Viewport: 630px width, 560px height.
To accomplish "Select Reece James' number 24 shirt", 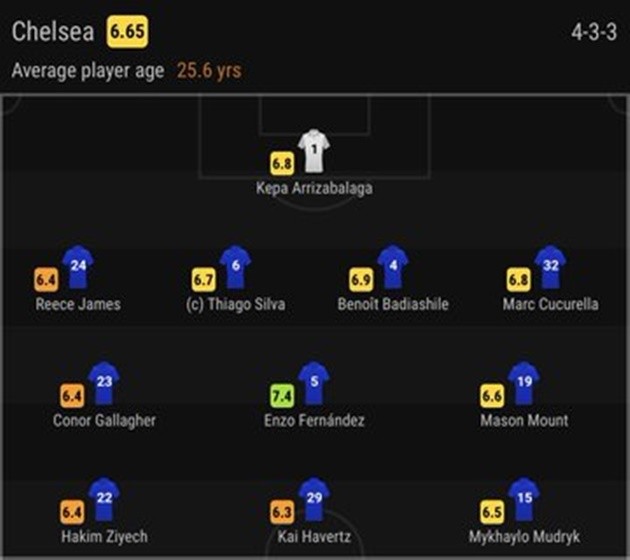I will pos(78,266).
